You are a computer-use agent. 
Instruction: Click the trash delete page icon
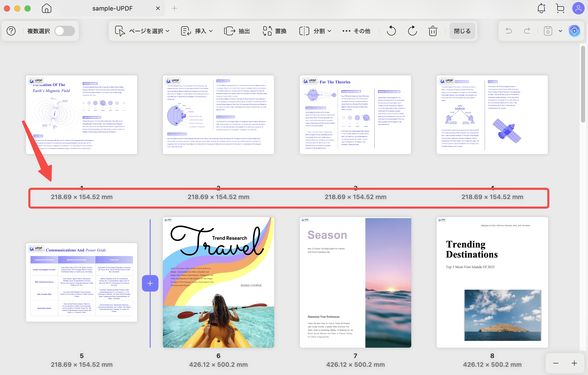coord(433,31)
